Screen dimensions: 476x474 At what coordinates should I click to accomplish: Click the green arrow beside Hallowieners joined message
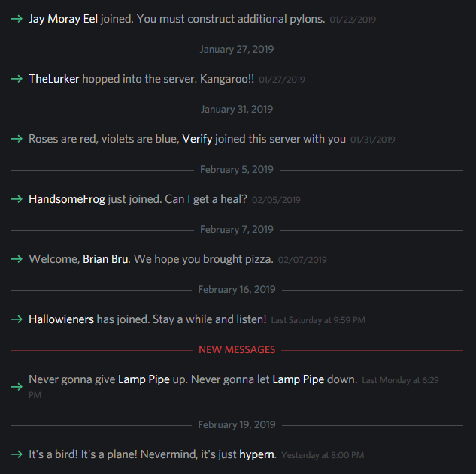17,319
